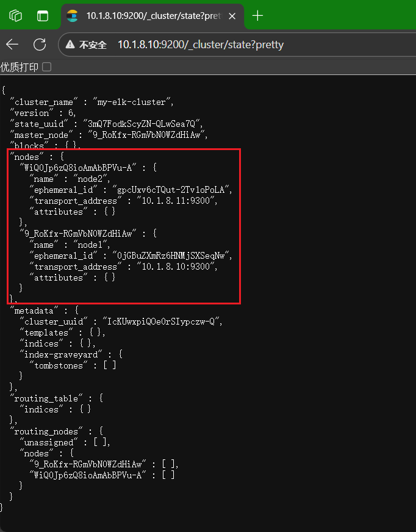This screenshot has height=532, width=416.
Task: Click the "indices" line under routing_table
Action: 55,409
